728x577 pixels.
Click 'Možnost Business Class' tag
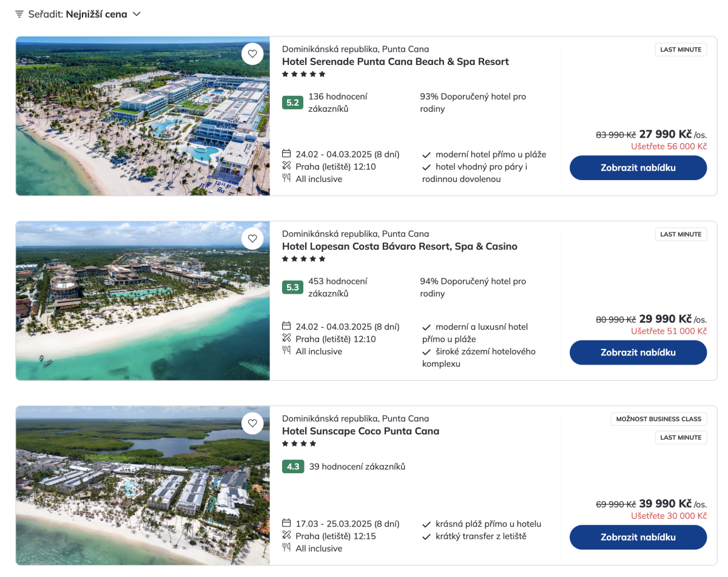click(658, 419)
